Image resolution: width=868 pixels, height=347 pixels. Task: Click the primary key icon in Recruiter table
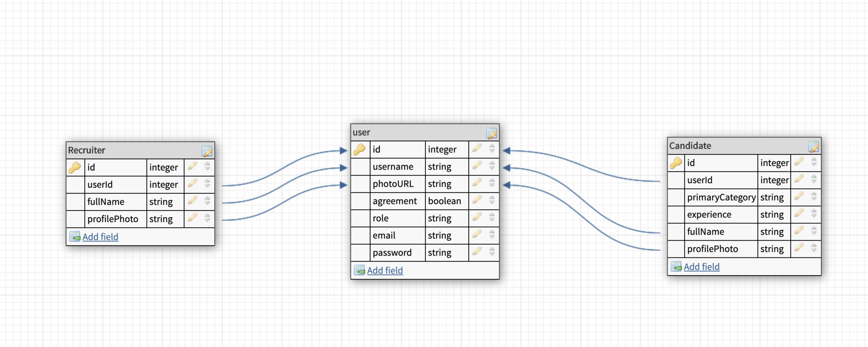tap(75, 167)
